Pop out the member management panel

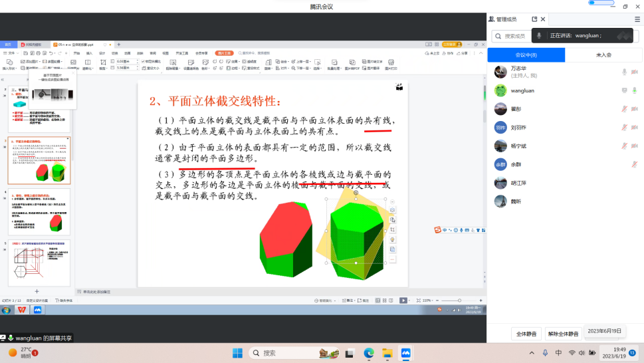[x=534, y=19]
